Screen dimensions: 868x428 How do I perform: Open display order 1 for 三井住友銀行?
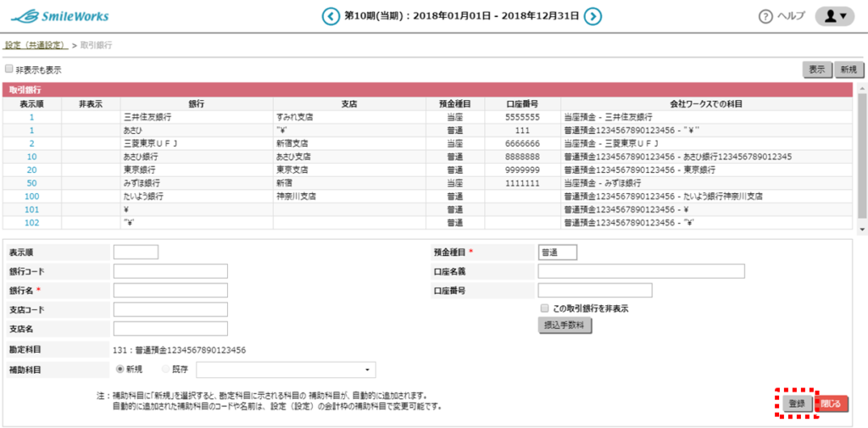coord(31,117)
